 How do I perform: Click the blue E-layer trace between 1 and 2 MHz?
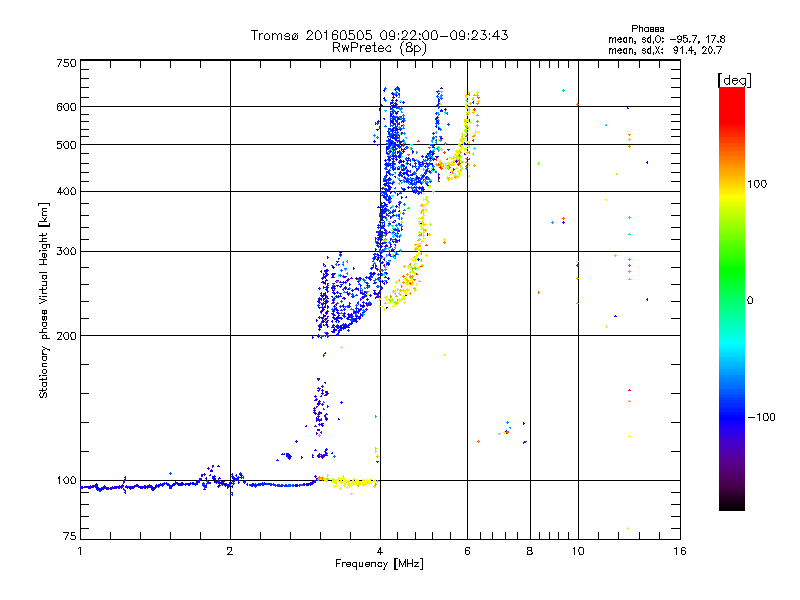click(153, 487)
